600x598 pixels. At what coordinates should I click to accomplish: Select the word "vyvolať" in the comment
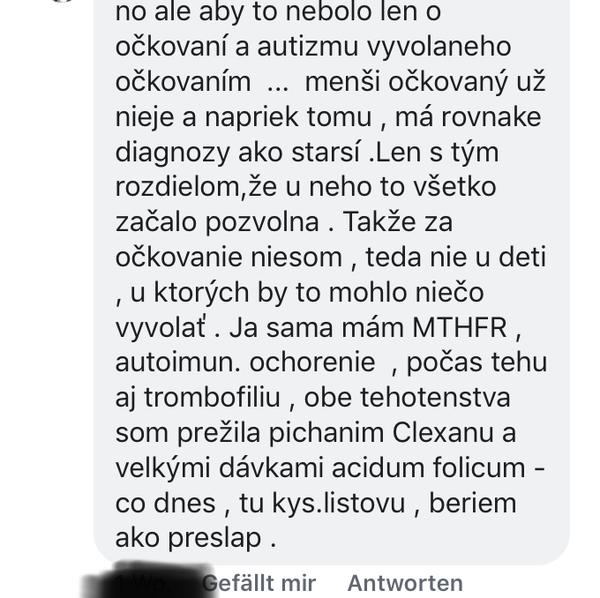(161, 328)
